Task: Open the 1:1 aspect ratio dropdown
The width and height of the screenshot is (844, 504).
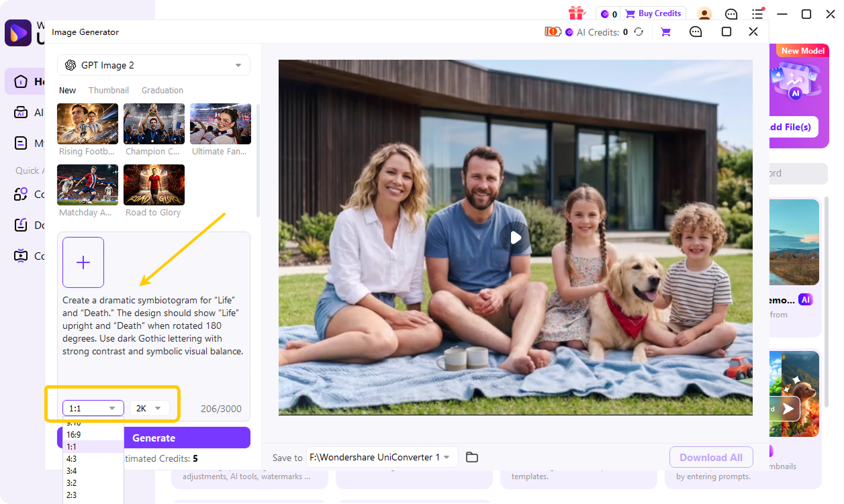Action: (x=93, y=408)
